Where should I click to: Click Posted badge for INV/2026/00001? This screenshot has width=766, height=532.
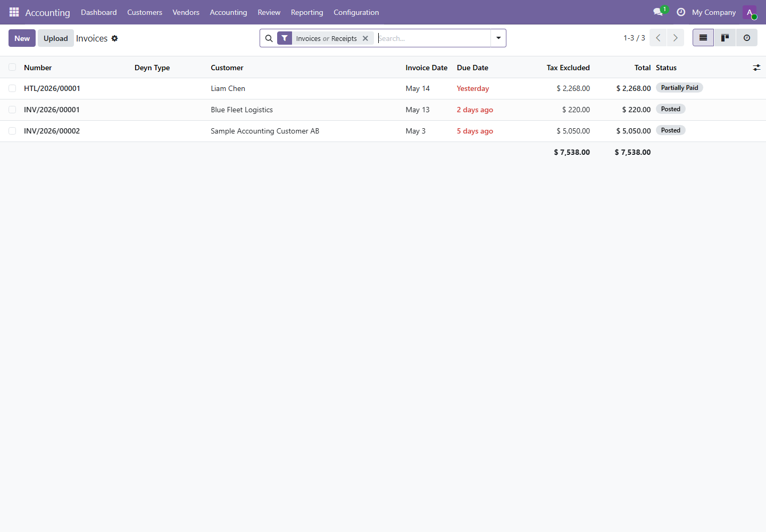pyautogui.click(x=671, y=109)
